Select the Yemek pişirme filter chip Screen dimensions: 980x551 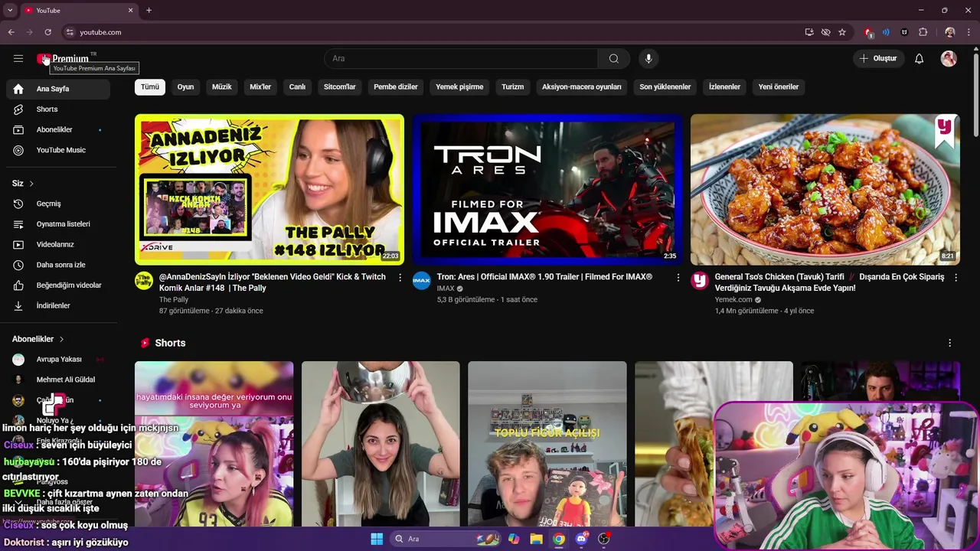click(x=459, y=86)
